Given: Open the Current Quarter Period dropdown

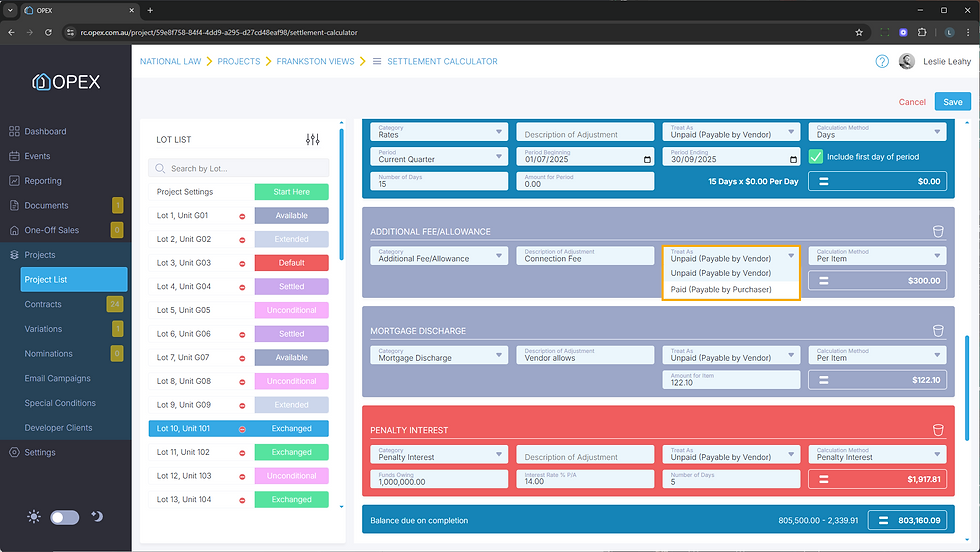Looking at the screenshot, I should (439, 156).
